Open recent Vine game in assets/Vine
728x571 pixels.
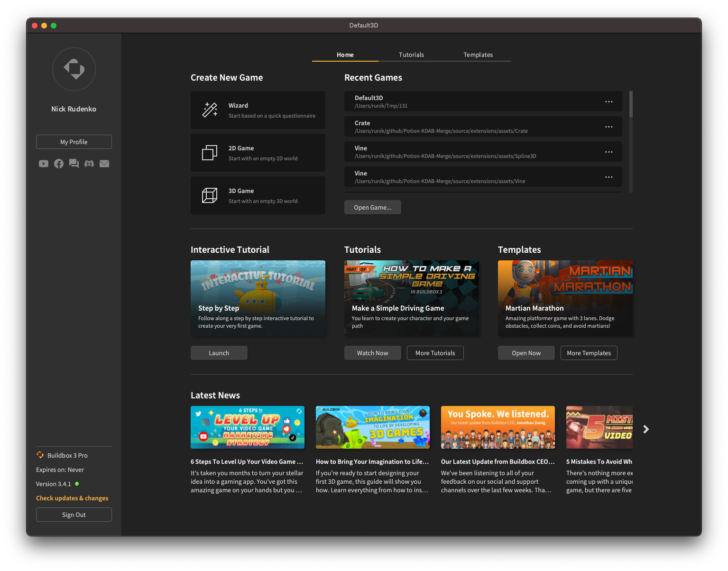click(483, 177)
